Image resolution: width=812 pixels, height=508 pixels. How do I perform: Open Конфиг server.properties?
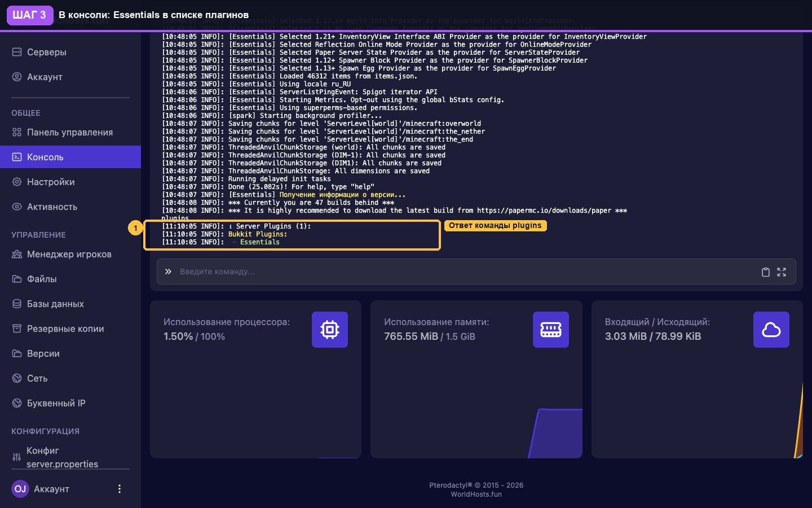click(x=70, y=457)
